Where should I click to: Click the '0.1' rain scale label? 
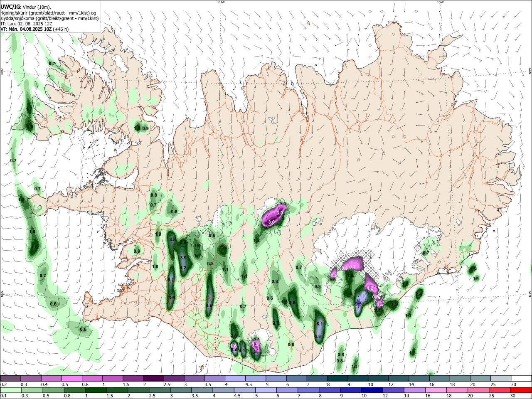pos(3,396)
